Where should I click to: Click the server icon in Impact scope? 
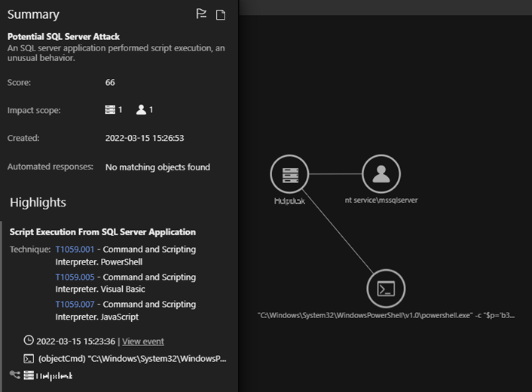[111, 110]
